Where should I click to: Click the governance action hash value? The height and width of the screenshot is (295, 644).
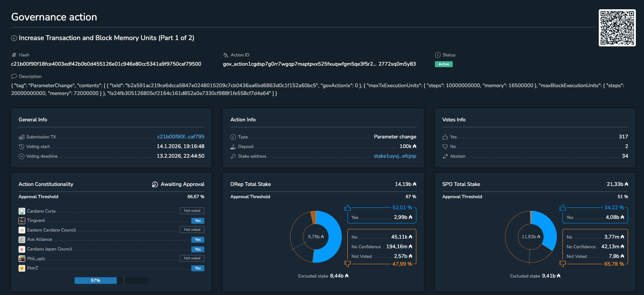pos(106,64)
